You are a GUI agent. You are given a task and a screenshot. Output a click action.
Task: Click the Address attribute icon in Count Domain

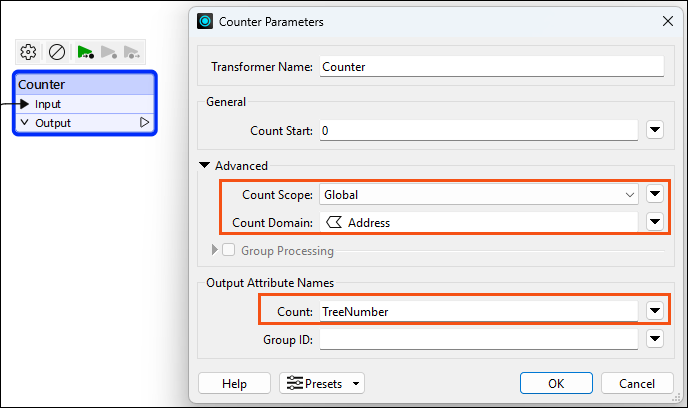click(334, 222)
